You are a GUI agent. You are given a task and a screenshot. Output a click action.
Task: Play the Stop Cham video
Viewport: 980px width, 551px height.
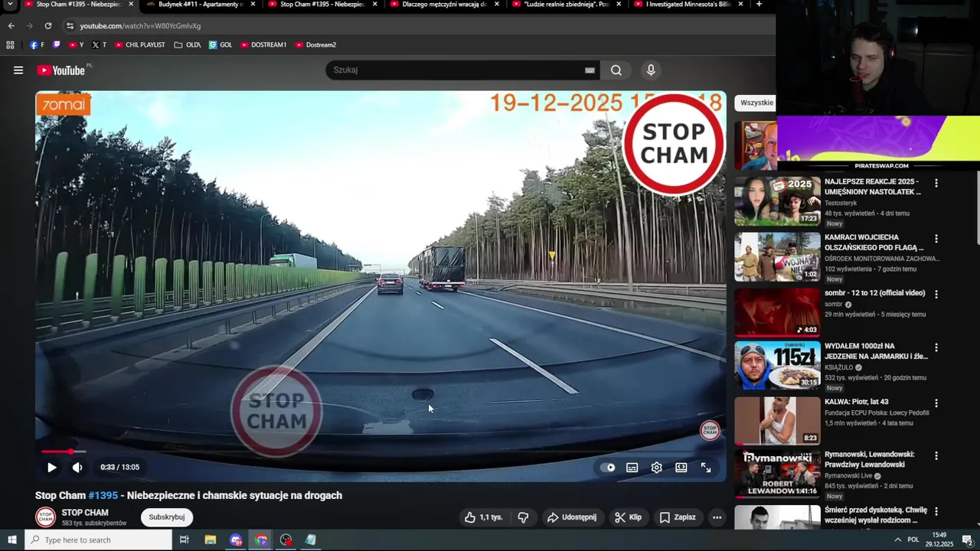52,468
